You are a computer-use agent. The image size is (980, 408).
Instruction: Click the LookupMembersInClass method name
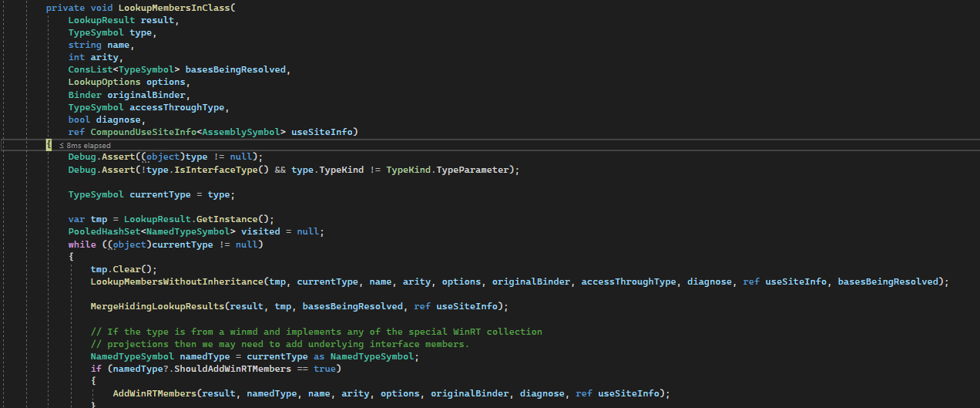tap(174, 8)
